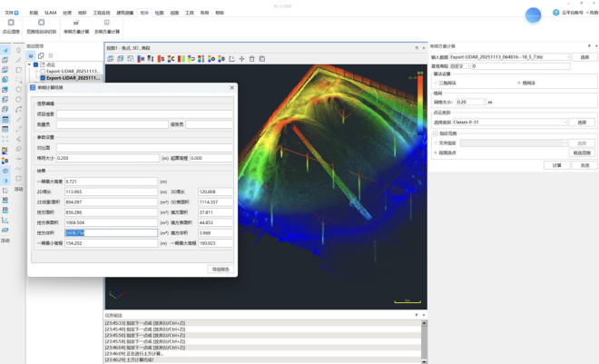Toggle the 指定范围 specify range checkbox
This screenshot has width=599, height=364.
click(436, 133)
